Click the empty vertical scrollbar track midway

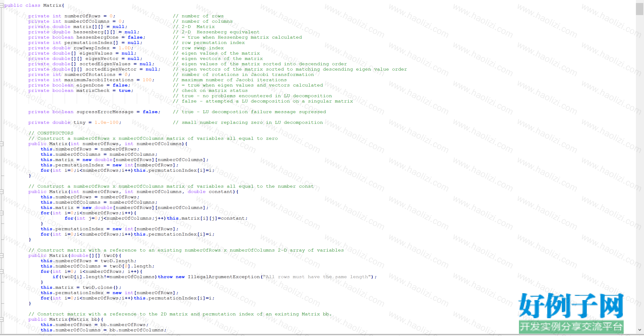tap(640, 170)
